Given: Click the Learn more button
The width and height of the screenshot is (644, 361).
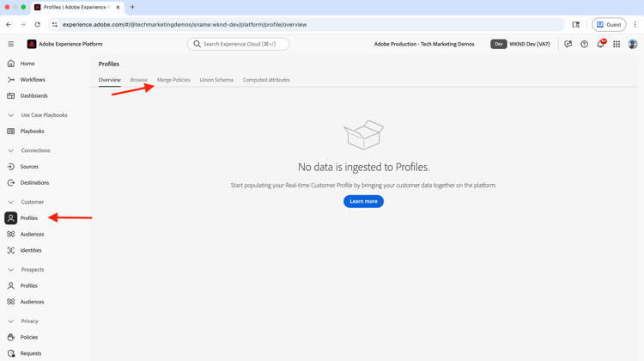Looking at the screenshot, I should (x=363, y=201).
